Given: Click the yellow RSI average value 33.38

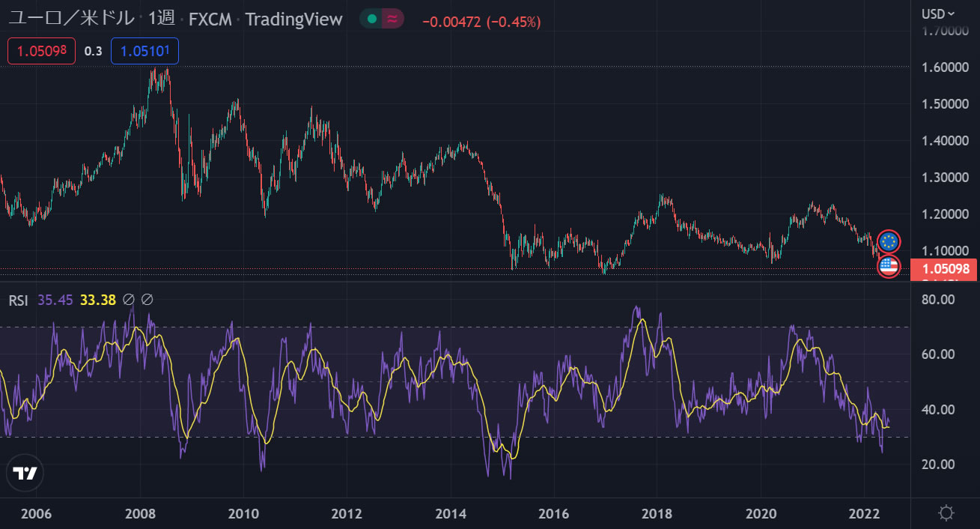Looking at the screenshot, I should (x=97, y=300).
